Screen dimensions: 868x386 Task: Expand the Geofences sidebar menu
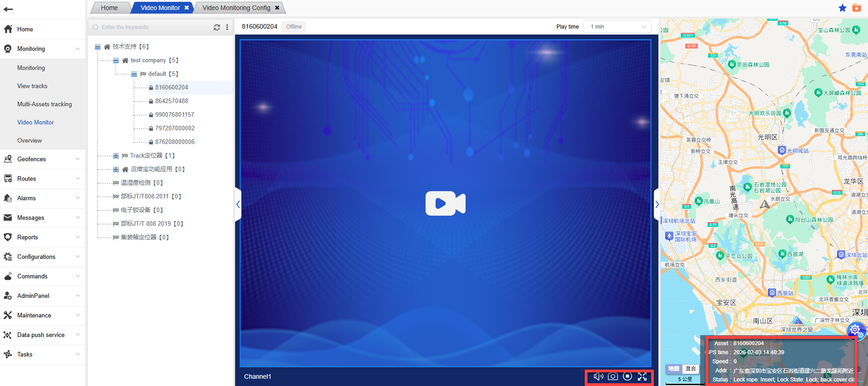click(x=43, y=159)
